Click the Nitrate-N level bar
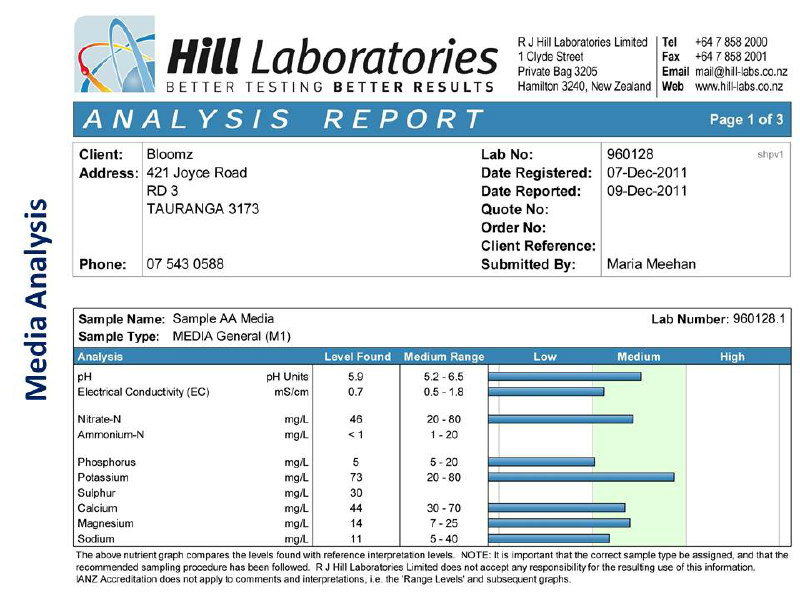 [560, 419]
